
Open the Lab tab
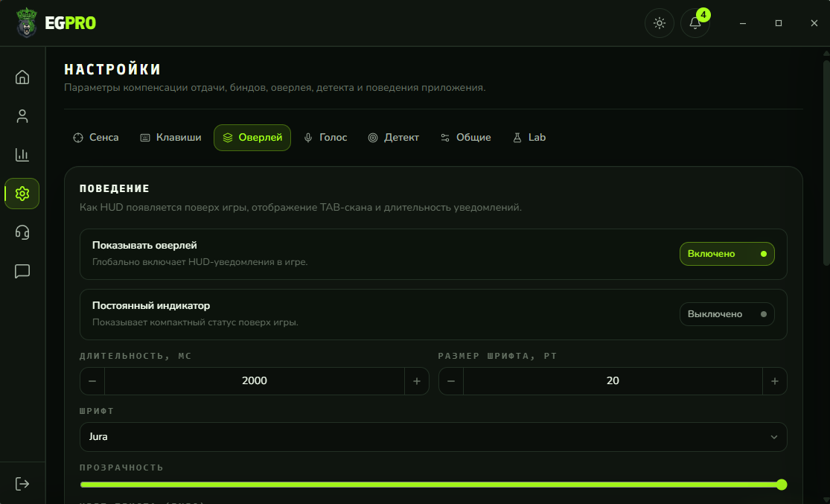coord(529,138)
